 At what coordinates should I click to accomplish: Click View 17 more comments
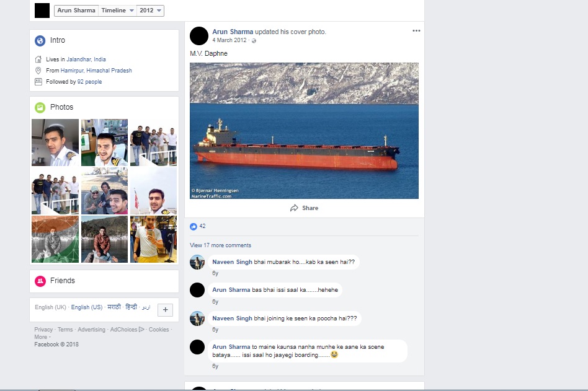point(221,245)
